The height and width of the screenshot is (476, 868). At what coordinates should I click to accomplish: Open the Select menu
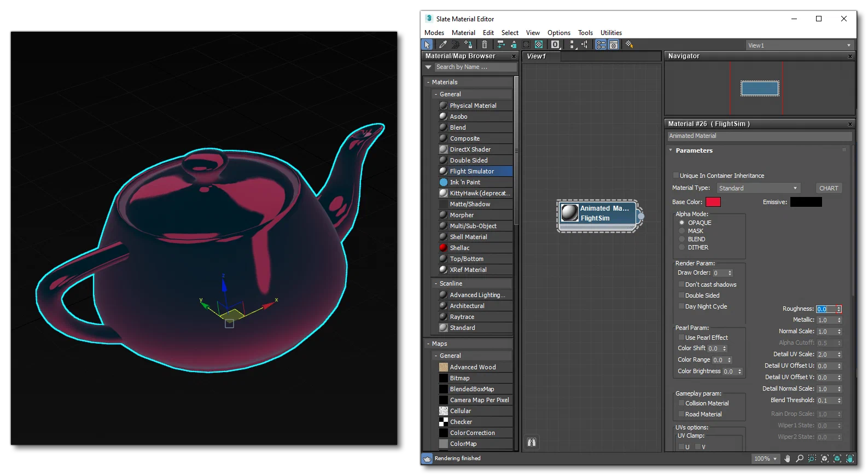510,33
